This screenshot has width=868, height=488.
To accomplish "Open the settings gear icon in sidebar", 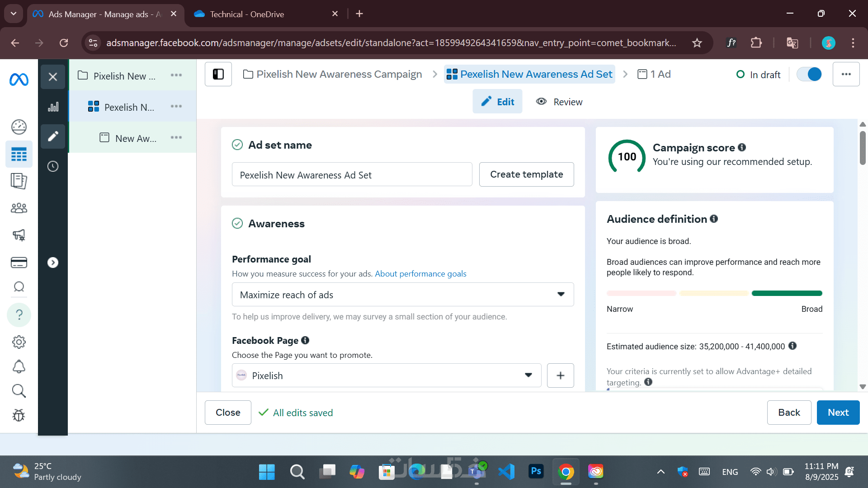I will point(19,342).
